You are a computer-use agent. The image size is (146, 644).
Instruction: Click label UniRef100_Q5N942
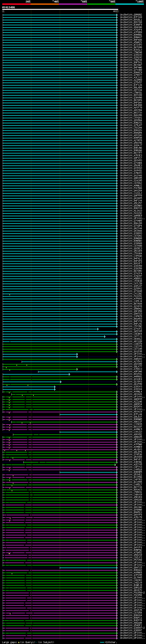point(131,309)
